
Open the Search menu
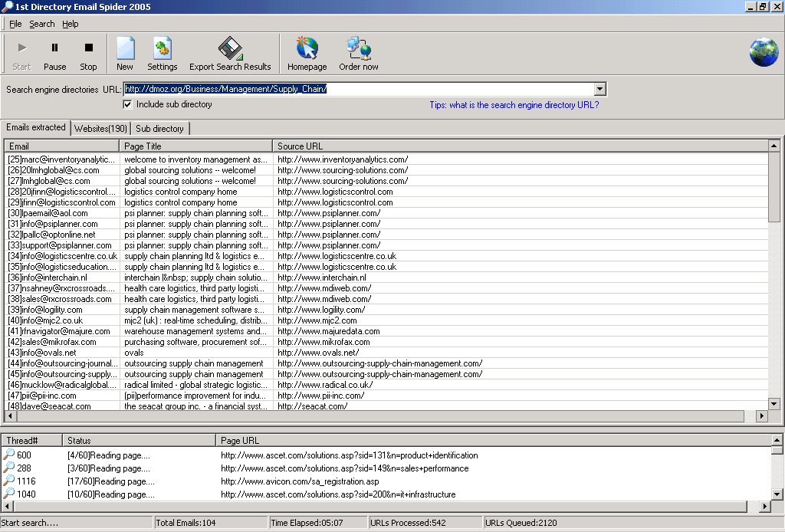[41, 24]
